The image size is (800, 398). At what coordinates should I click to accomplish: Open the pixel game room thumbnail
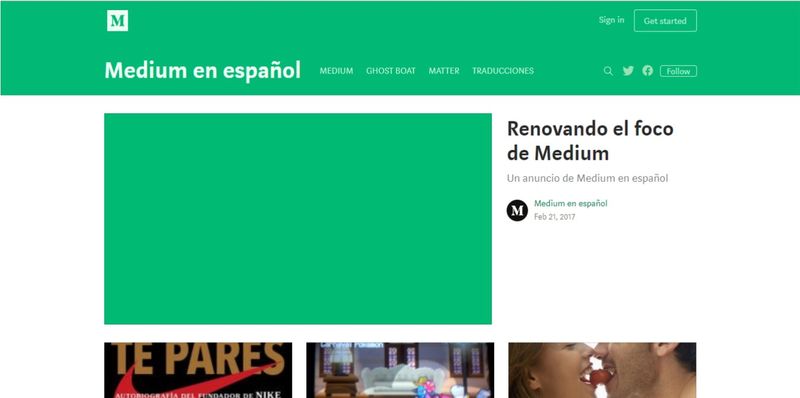click(x=400, y=370)
